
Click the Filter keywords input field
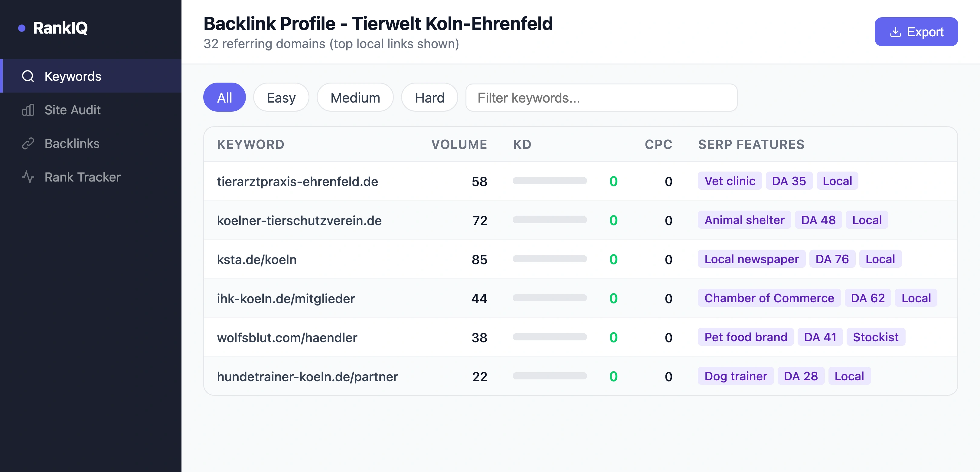(601, 97)
